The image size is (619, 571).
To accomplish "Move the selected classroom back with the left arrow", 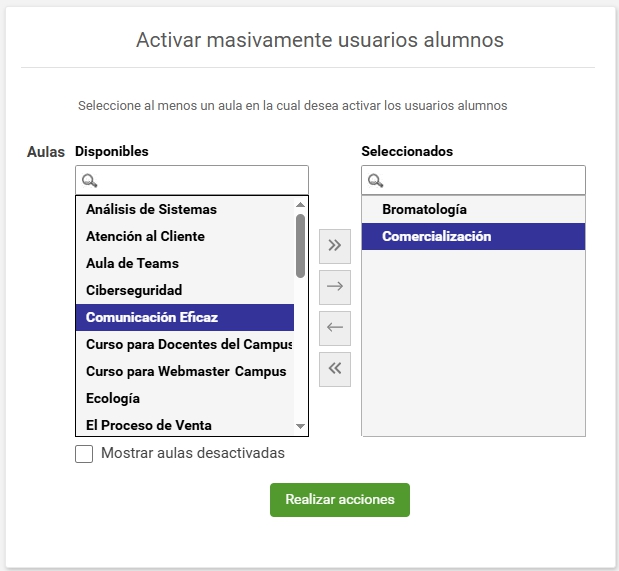I will tap(335, 328).
